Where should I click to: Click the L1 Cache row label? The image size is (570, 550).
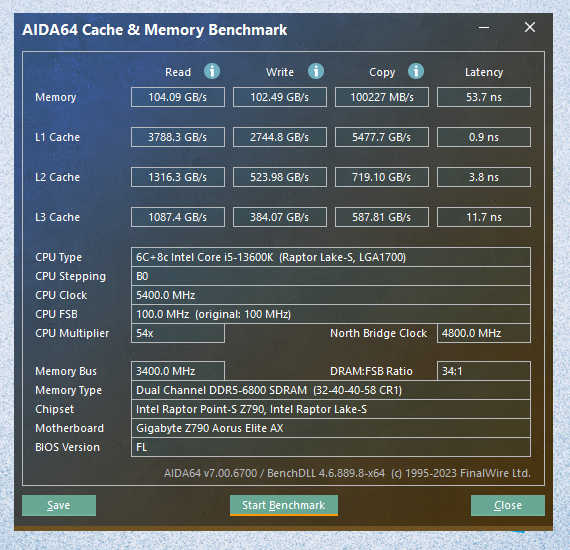click(x=57, y=137)
